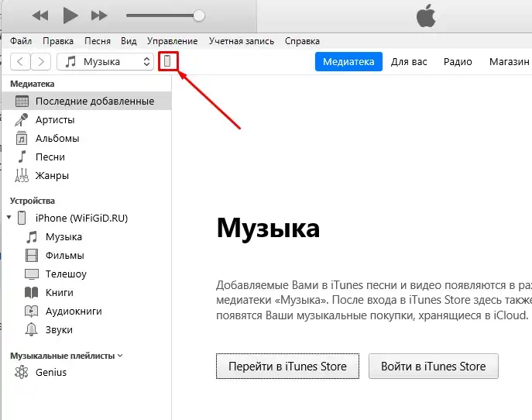The width and height of the screenshot is (532, 420).
Task: Select Последние добавленные in sidebar
Action: coord(87,102)
